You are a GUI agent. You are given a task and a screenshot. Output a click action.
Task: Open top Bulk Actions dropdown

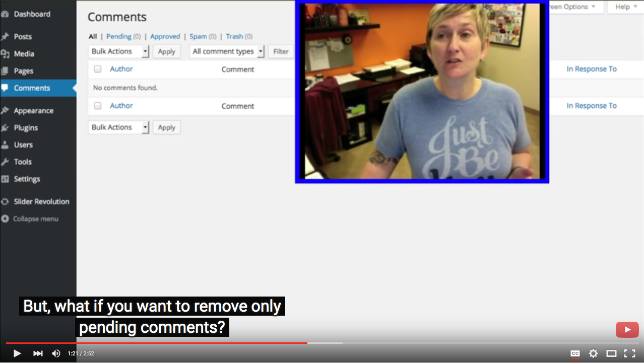(x=119, y=51)
